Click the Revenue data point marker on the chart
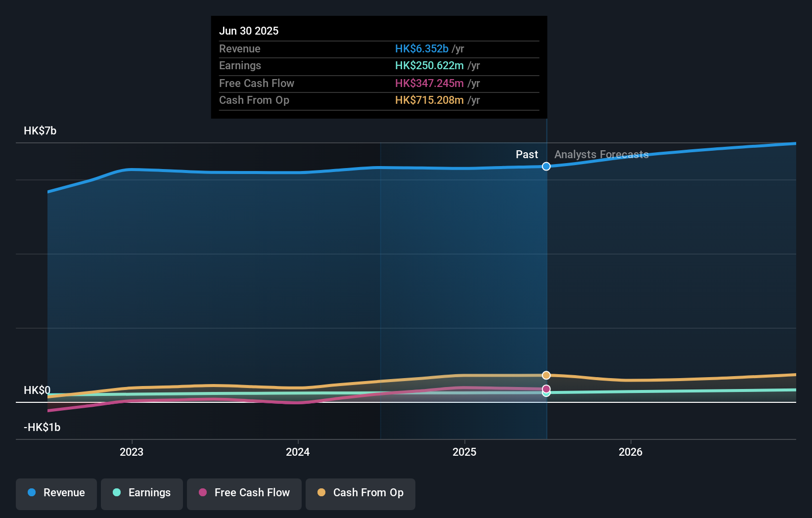The width and height of the screenshot is (812, 518). [x=546, y=167]
